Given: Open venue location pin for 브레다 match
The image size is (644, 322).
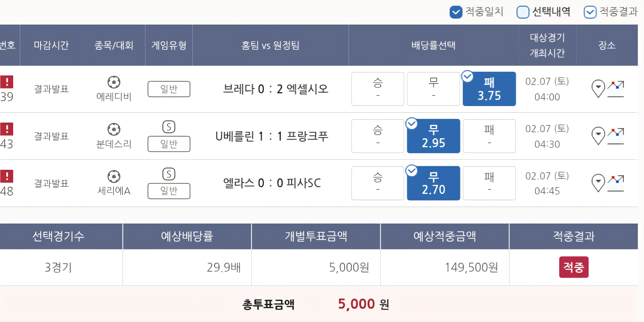Looking at the screenshot, I should coord(598,88).
